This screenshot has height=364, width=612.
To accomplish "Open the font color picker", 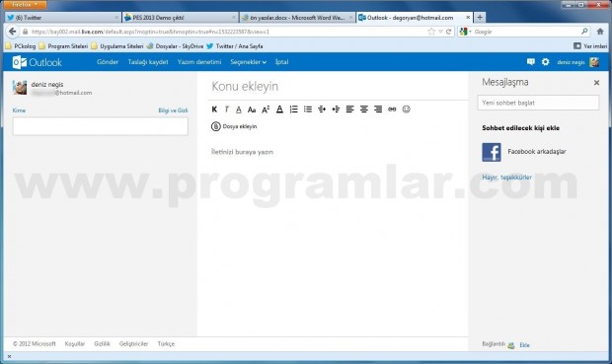I will click(x=279, y=109).
